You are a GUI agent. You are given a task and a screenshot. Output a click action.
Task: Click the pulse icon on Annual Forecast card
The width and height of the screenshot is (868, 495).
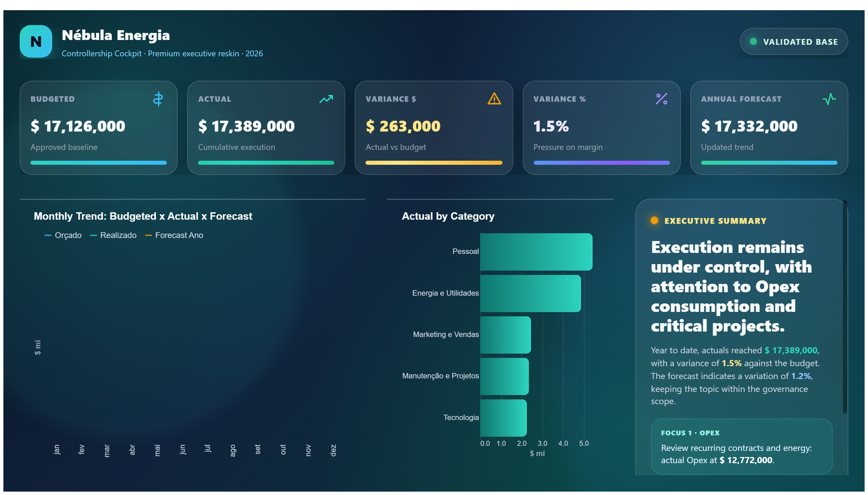(829, 99)
